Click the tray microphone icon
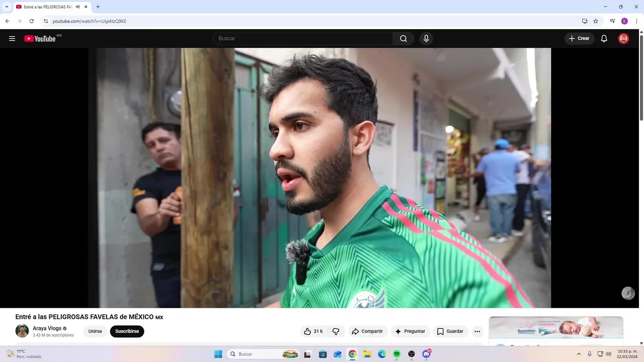 [x=590, y=354]
